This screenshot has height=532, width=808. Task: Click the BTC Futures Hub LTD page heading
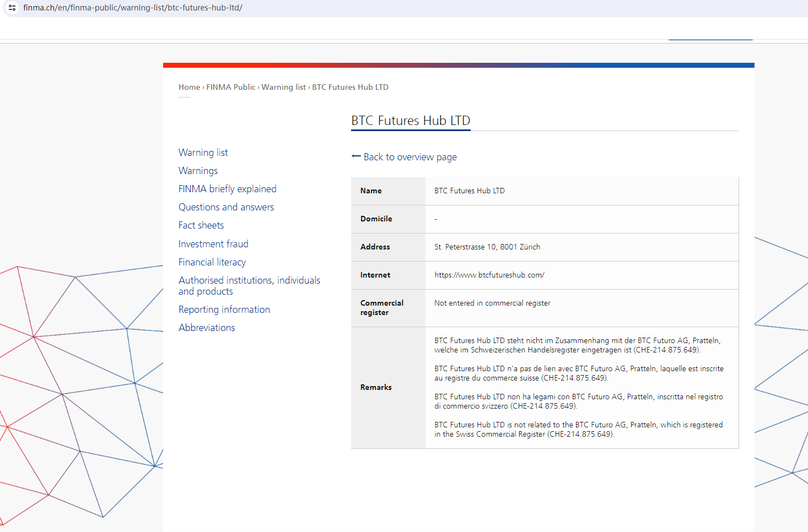pos(411,121)
